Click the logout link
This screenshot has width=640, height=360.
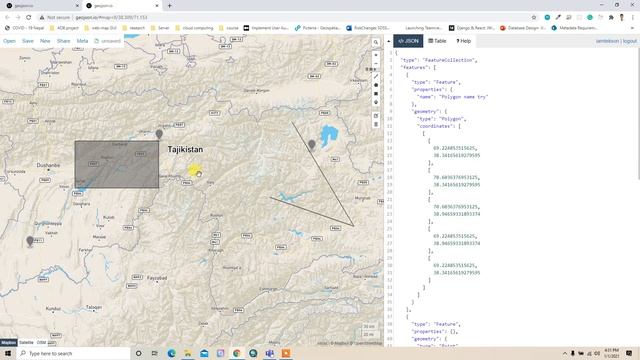tap(629, 41)
